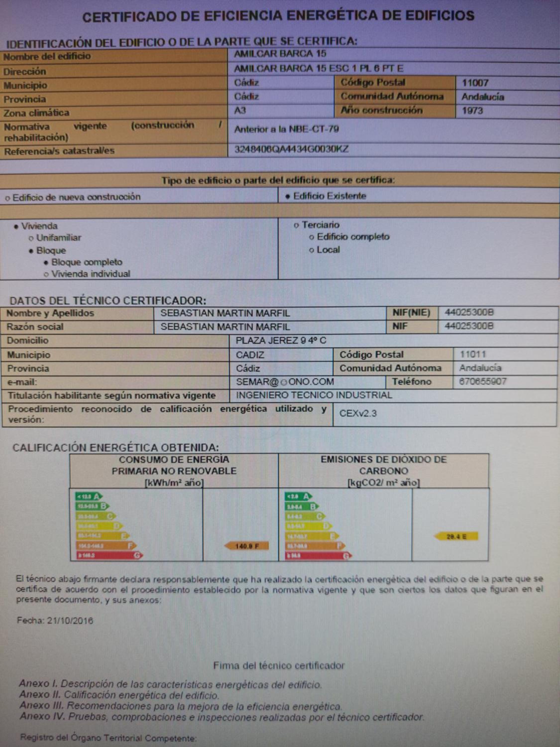Click the Registro del Órgano Territorial Competente text
The image size is (560, 747).
pyautogui.click(x=108, y=738)
